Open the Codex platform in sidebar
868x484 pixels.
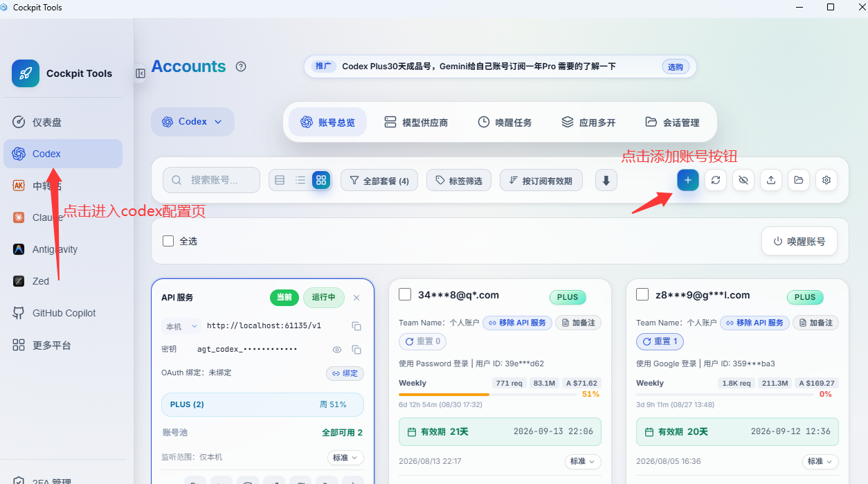[x=63, y=154]
